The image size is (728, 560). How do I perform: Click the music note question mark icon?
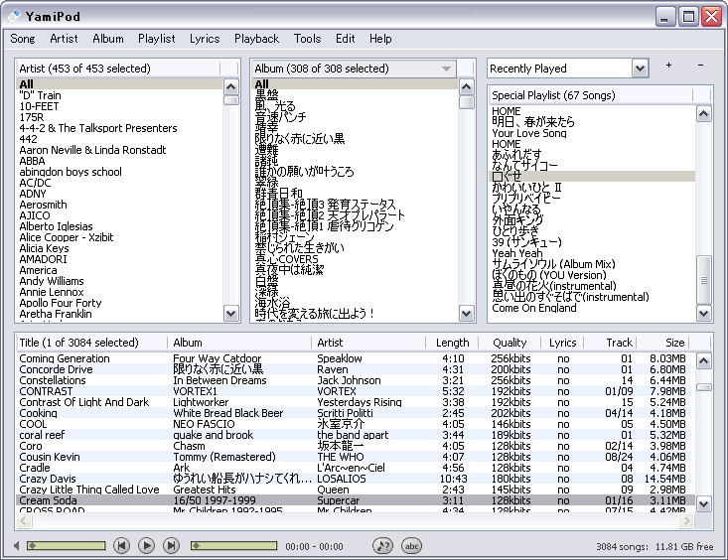click(383, 546)
